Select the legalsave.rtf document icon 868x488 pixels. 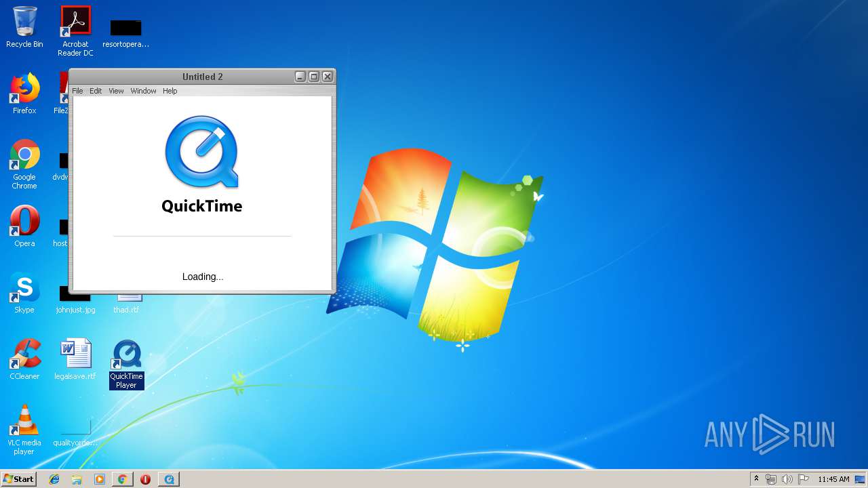(x=75, y=359)
